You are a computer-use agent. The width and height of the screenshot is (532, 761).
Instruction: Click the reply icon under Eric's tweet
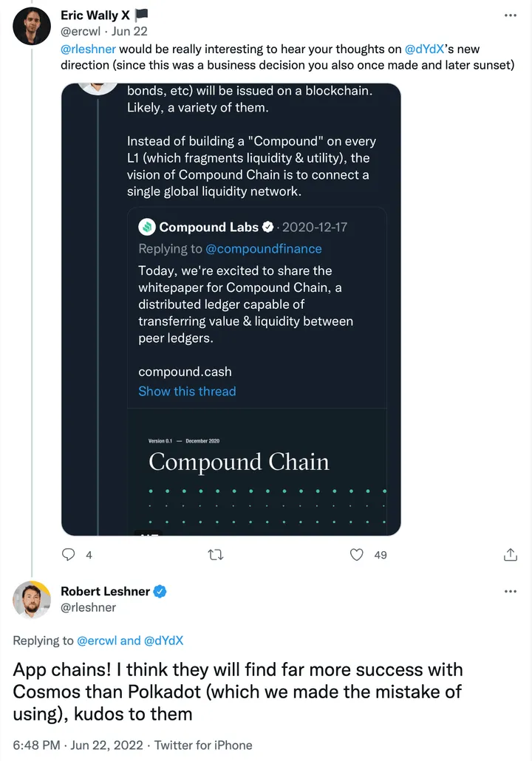69,554
